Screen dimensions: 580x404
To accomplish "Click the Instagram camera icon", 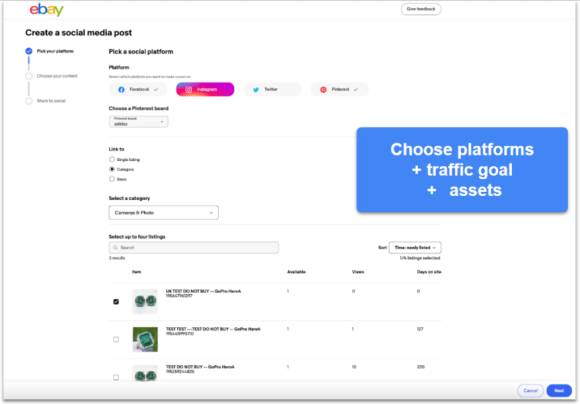I will (189, 90).
